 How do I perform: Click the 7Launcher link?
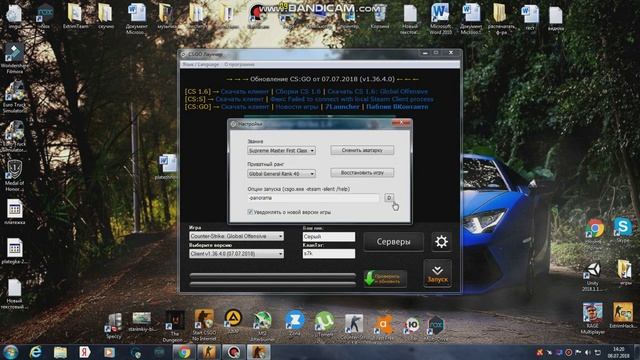click(342, 107)
